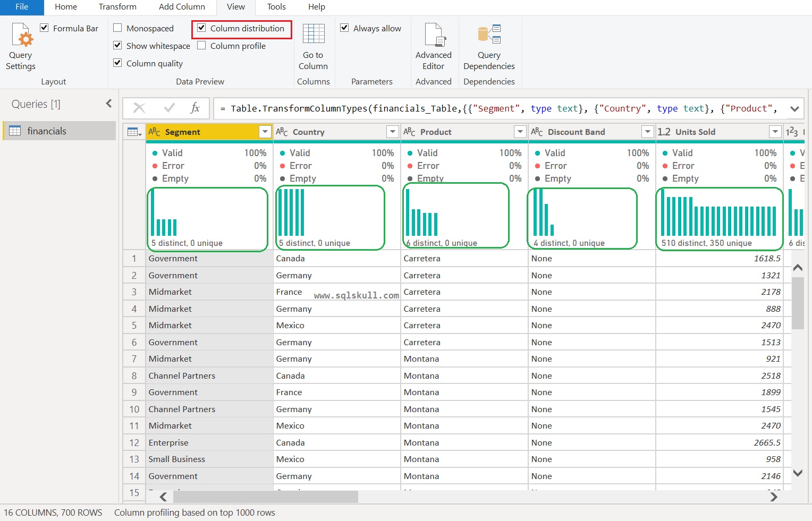The width and height of the screenshot is (812, 521).
Task: Click the fx function icon
Action: [195, 108]
